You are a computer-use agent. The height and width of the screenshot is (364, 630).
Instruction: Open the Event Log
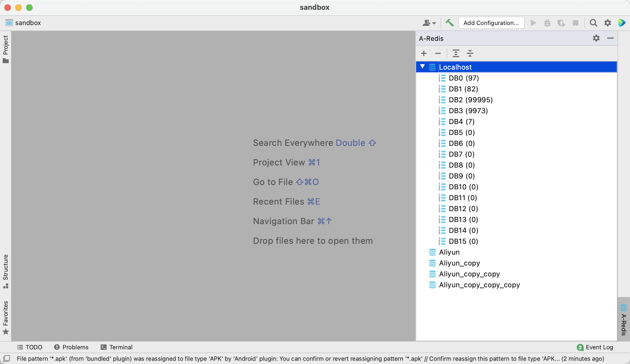pos(595,347)
